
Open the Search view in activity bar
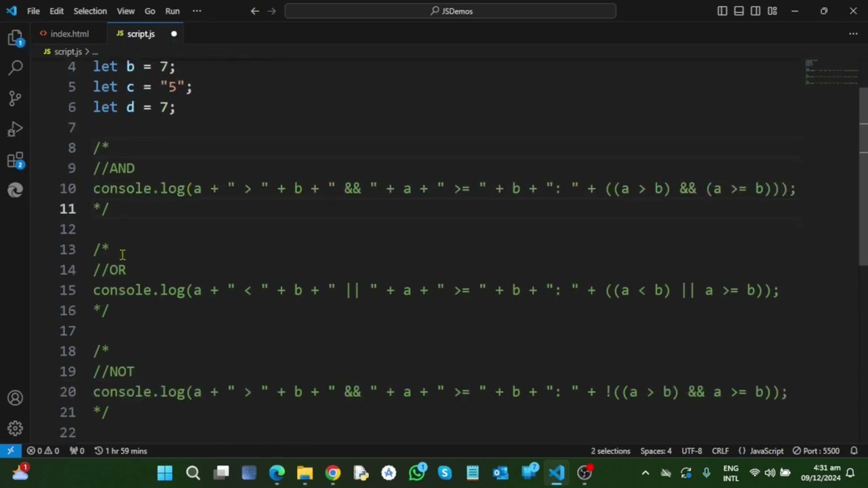coord(15,68)
